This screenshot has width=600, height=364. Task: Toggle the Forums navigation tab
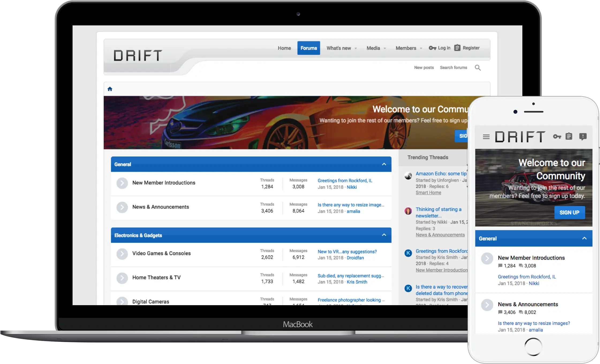pyautogui.click(x=309, y=48)
